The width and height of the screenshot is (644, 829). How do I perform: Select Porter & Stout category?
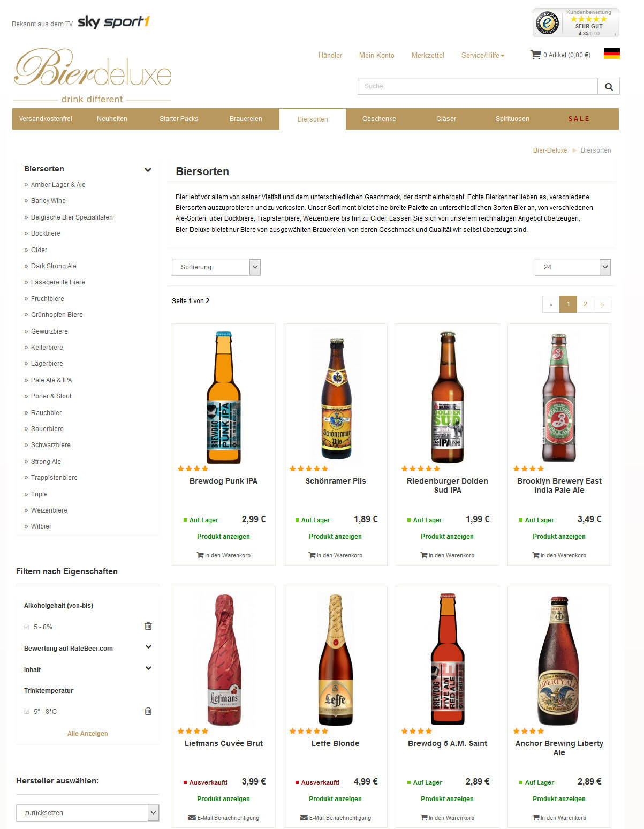click(51, 396)
